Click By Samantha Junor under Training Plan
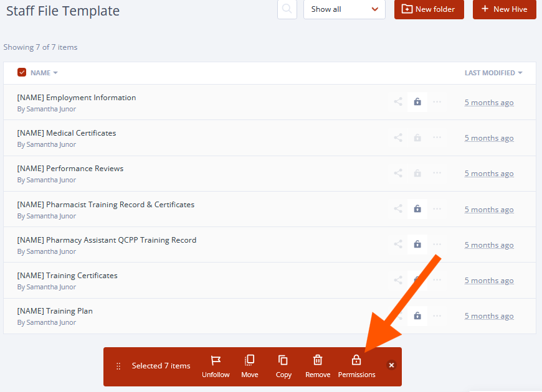542x392 pixels. [47, 322]
